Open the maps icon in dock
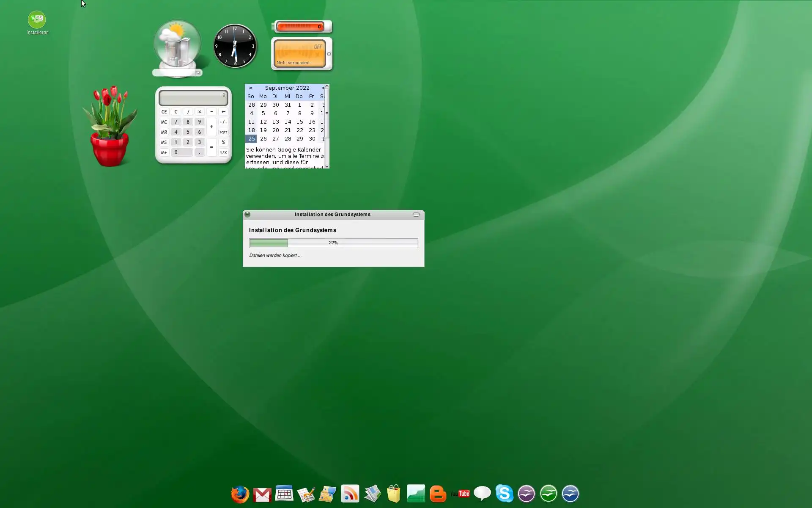This screenshot has width=812, height=508. tap(327, 494)
